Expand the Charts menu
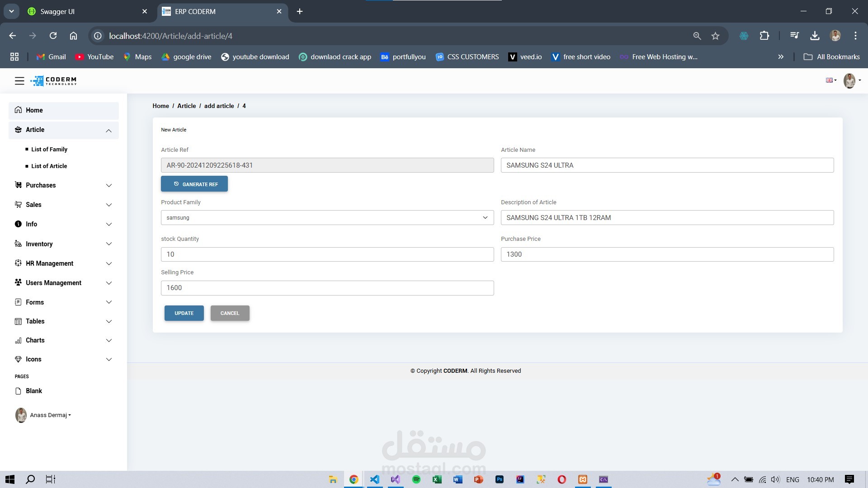868x488 pixels. 64,340
